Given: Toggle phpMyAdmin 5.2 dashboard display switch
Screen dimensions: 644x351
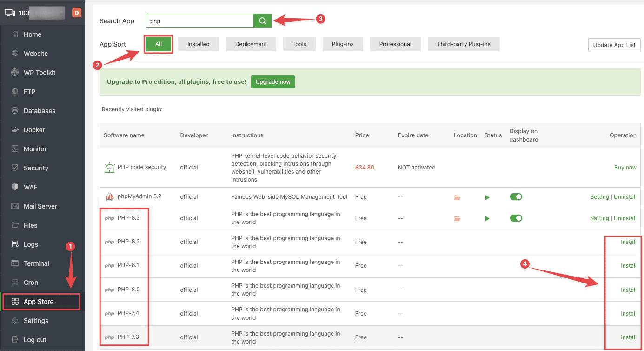Looking at the screenshot, I should 516,197.
